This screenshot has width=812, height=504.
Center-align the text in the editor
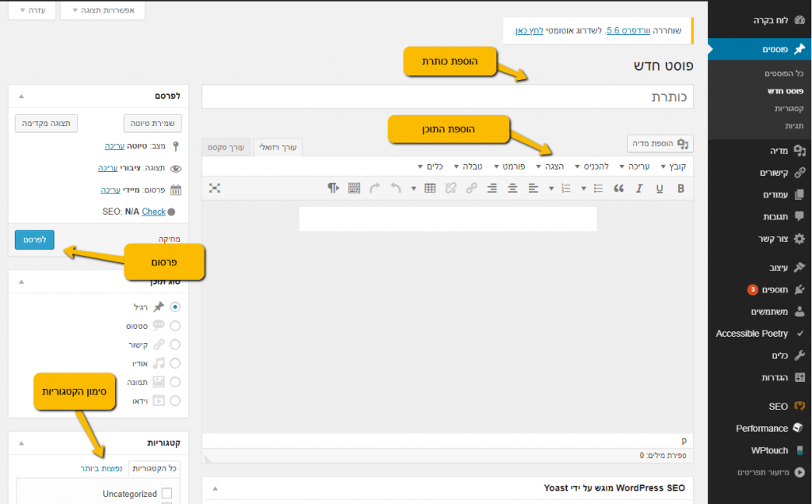point(512,188)
